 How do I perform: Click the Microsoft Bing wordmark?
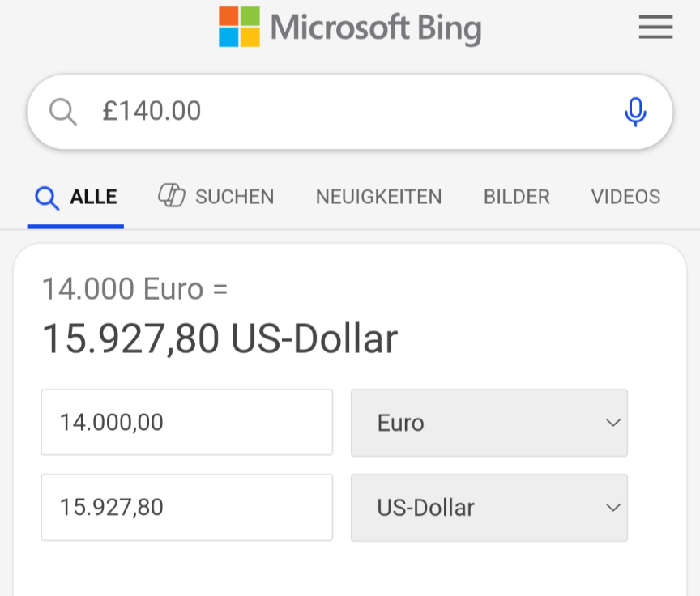[375, 28]
